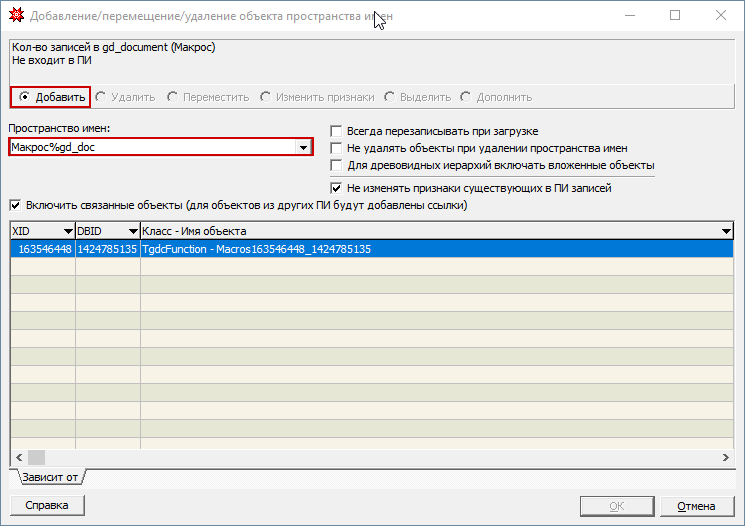Viewport: 745px width, 526px height.
Task: Switch to the 'Зависит от' tab
Action: [48, 477]
